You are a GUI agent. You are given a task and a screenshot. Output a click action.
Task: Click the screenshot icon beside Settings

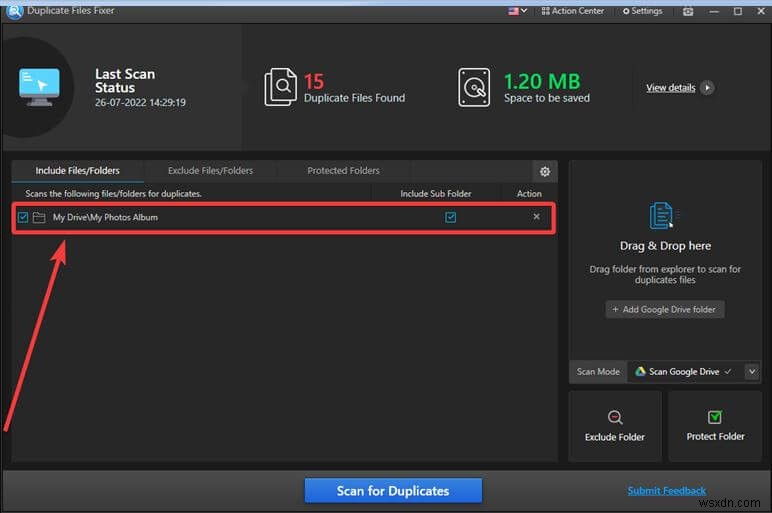pos(688,11)
